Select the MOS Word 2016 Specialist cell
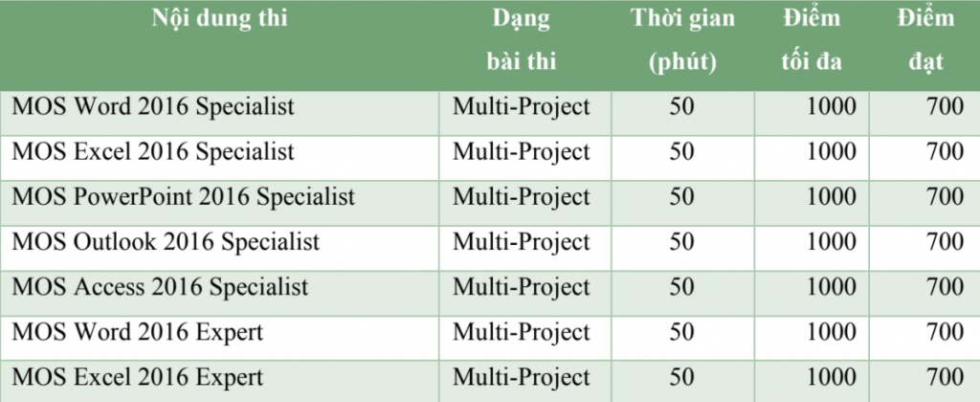The image size is (980, 402). [153, 107]
